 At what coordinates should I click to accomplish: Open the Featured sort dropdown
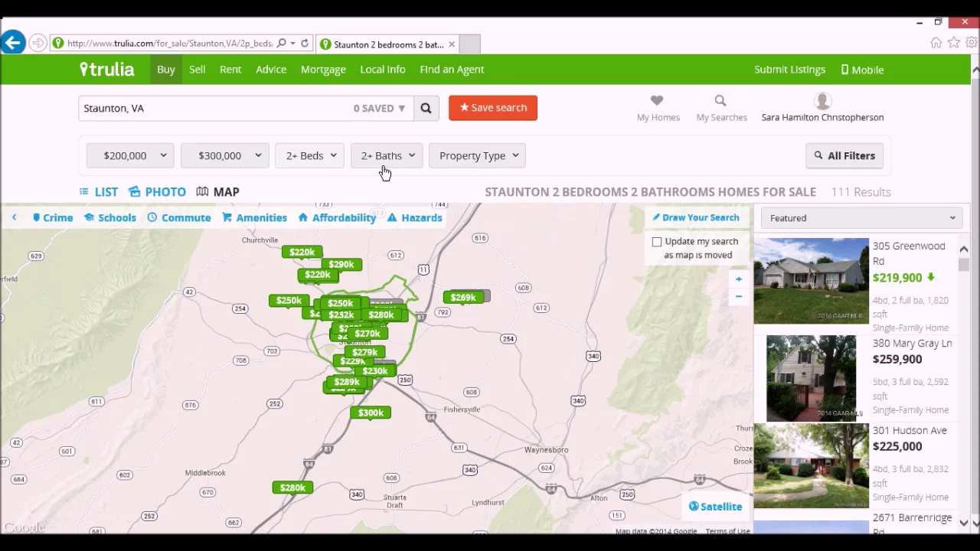click(x=862, y=219)
